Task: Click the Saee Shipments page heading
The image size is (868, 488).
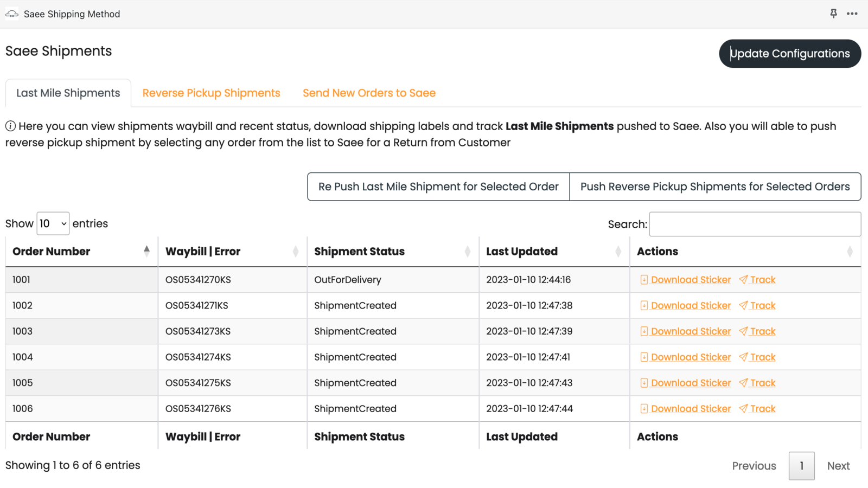Action: pyautogui.click(x=59, y=51)
